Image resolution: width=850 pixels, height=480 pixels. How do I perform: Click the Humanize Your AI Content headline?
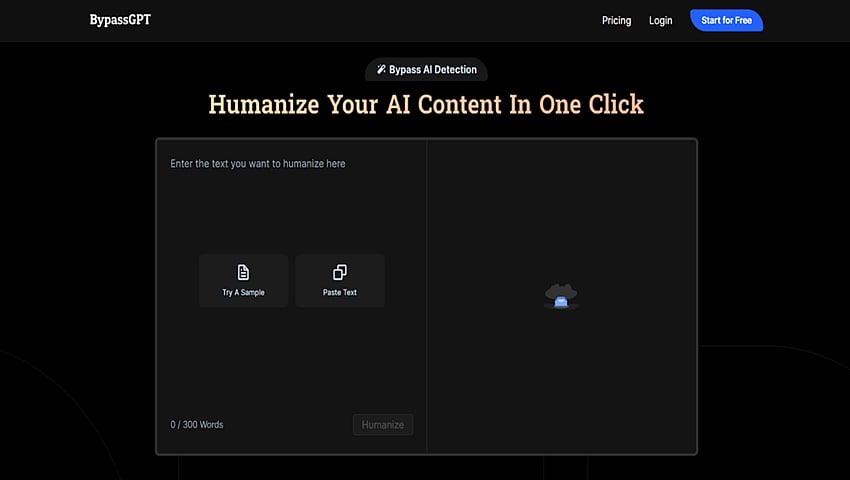click(426, 104)
